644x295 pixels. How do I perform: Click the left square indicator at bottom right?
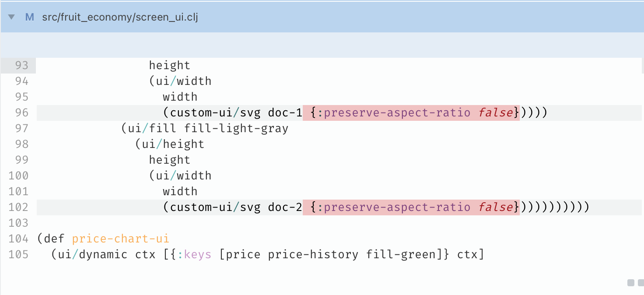coord(630,284)
